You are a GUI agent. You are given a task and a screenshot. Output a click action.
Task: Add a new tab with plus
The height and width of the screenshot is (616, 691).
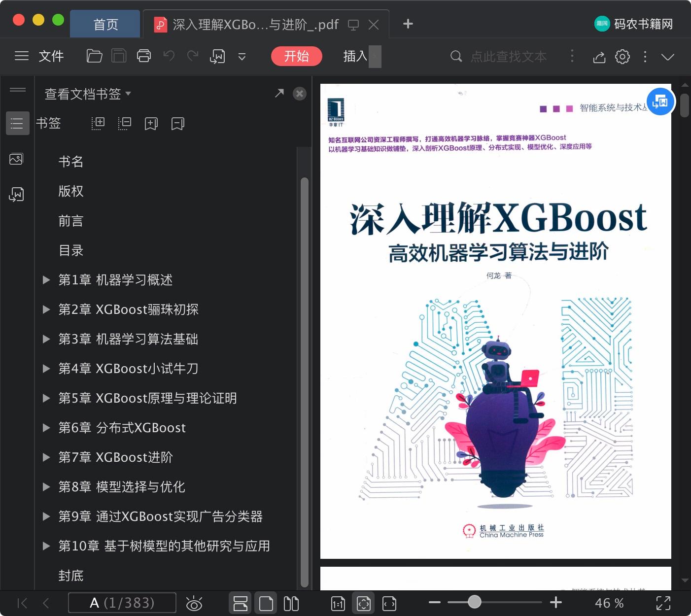pos(408,24)
